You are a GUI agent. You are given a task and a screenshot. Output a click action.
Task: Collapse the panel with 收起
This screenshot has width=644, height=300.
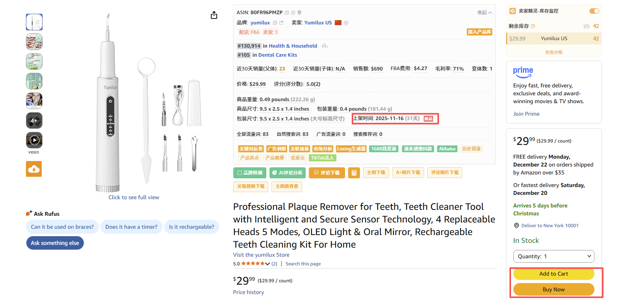[484, 13]
